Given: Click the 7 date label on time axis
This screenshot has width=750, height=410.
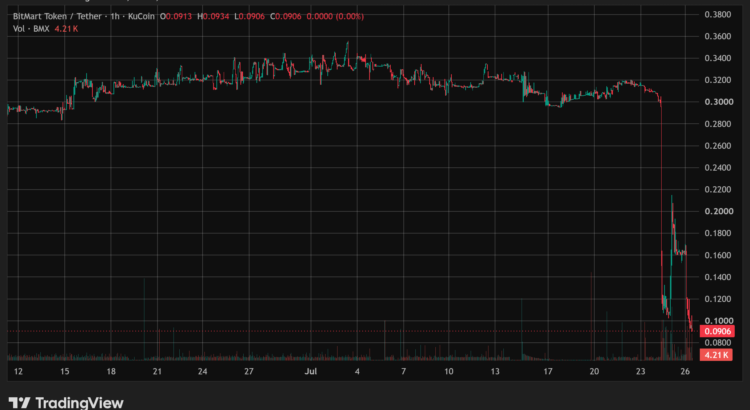Looking at the screenshot, I should (404, 371).
